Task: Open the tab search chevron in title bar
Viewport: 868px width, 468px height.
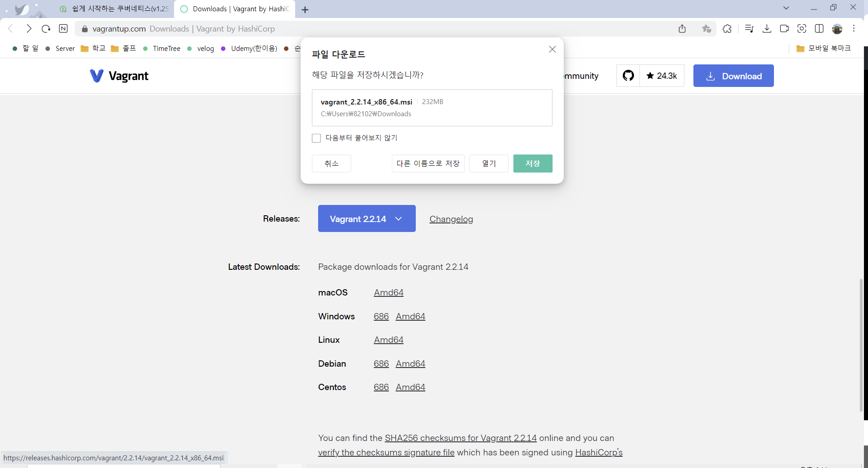Action: [786, 8]
